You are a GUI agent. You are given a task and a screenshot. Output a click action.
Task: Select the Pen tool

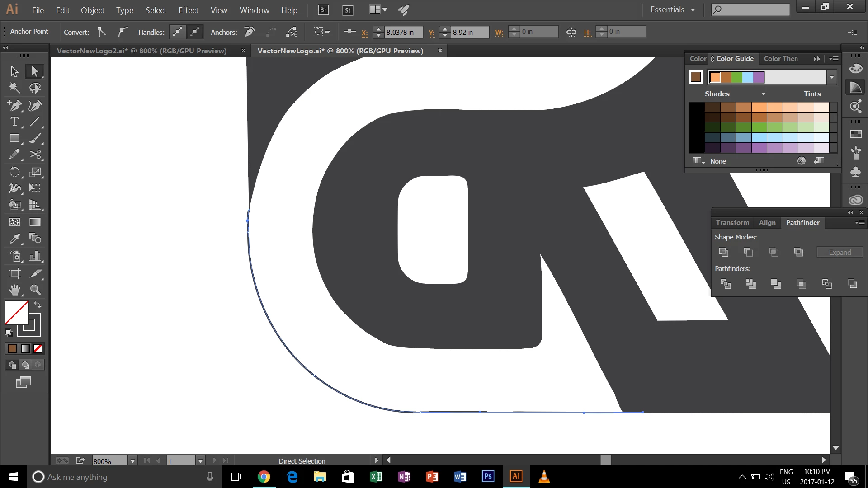click(14, 105)
